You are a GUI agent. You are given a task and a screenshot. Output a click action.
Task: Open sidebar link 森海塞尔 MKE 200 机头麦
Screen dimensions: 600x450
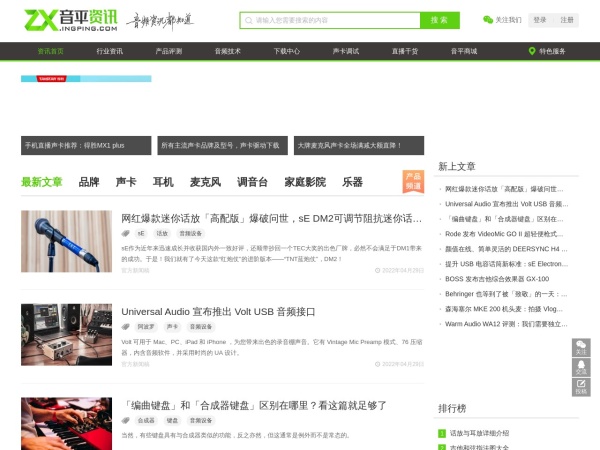(x=504, y=309)
